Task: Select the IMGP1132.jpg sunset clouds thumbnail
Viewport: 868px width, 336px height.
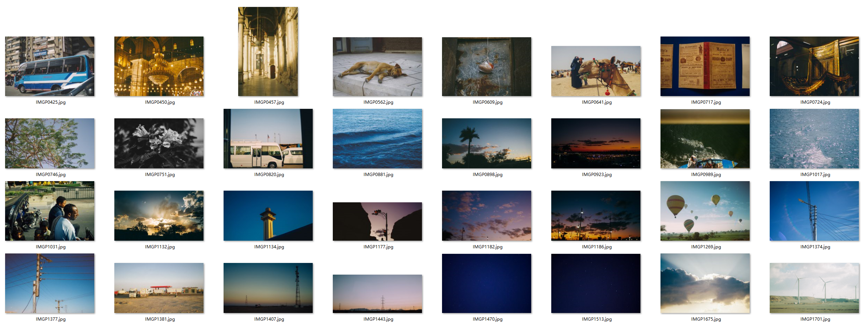Action: coord(159,215)
